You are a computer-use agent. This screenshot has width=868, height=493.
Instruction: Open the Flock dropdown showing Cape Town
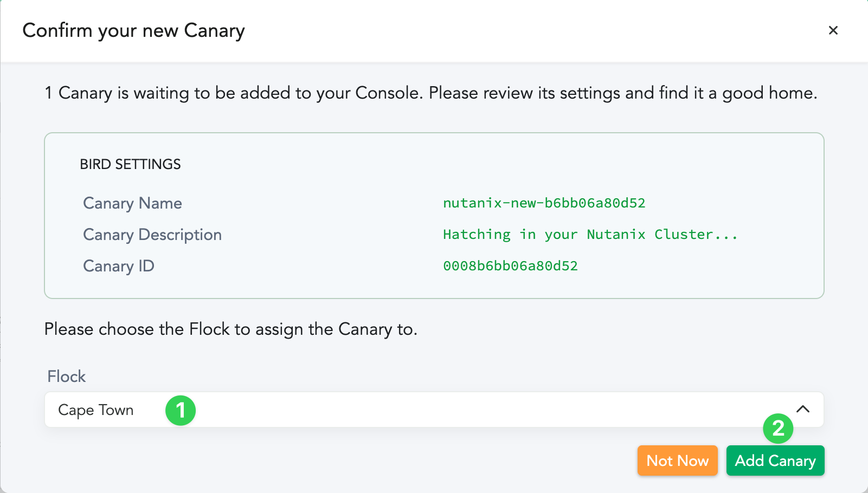tap(434, 410)
